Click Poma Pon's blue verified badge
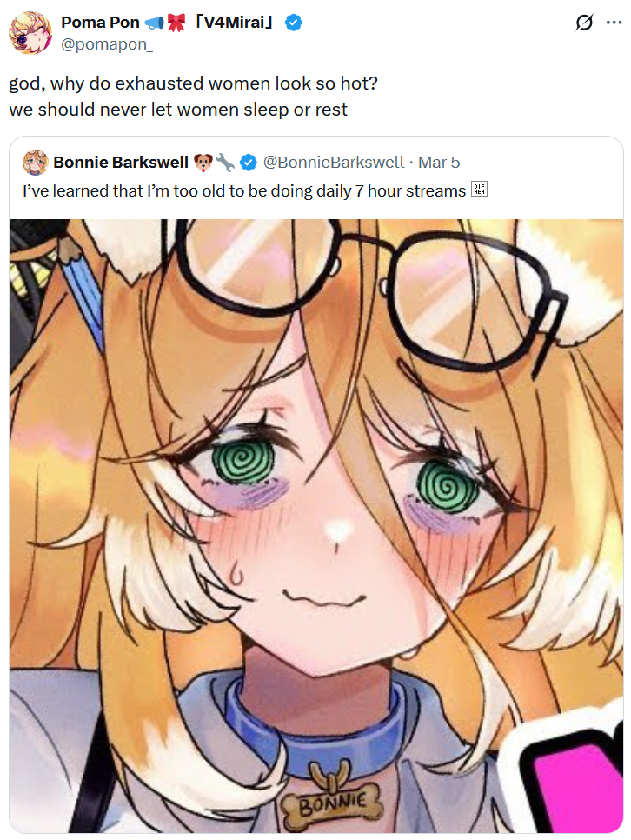Screen dimensions: 631x840 293,23
